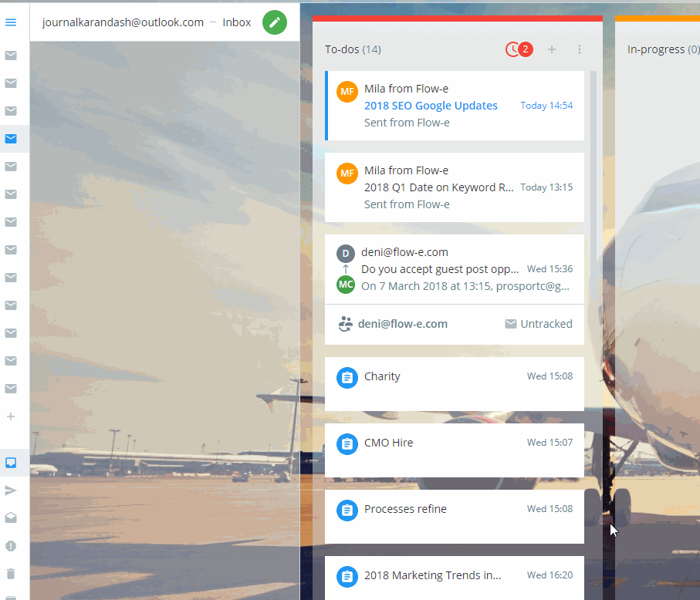The width and height of the screenshot is (700, 600).
Task: Click the green compose pencil button
Action: 274,22
